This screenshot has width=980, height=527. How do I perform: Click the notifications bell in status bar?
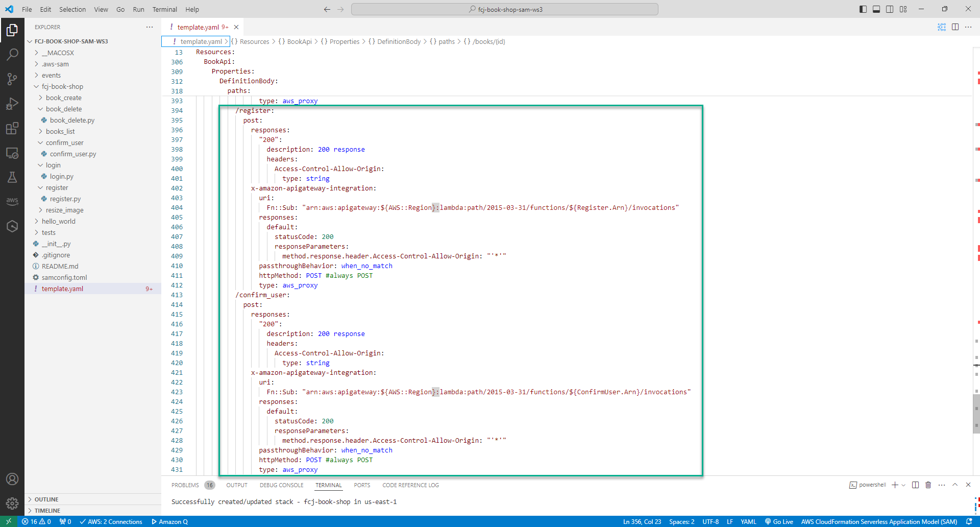pos(969,521)
